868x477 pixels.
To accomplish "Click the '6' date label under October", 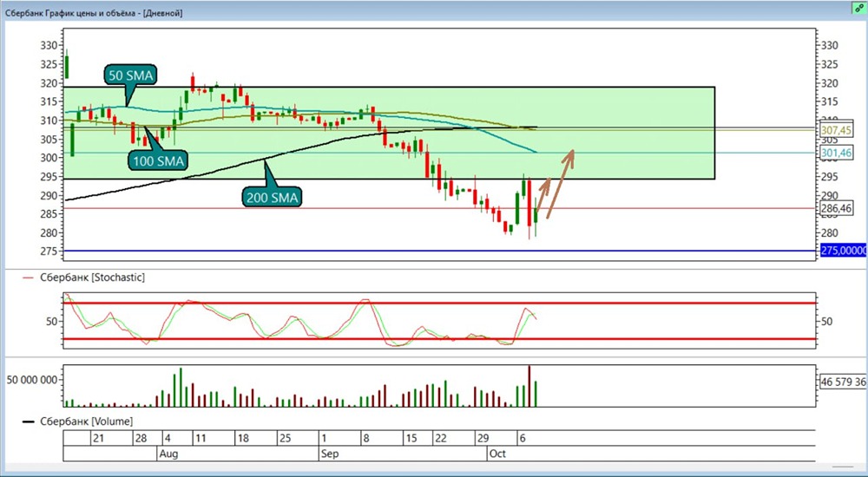I will click(x=523, y=438).
